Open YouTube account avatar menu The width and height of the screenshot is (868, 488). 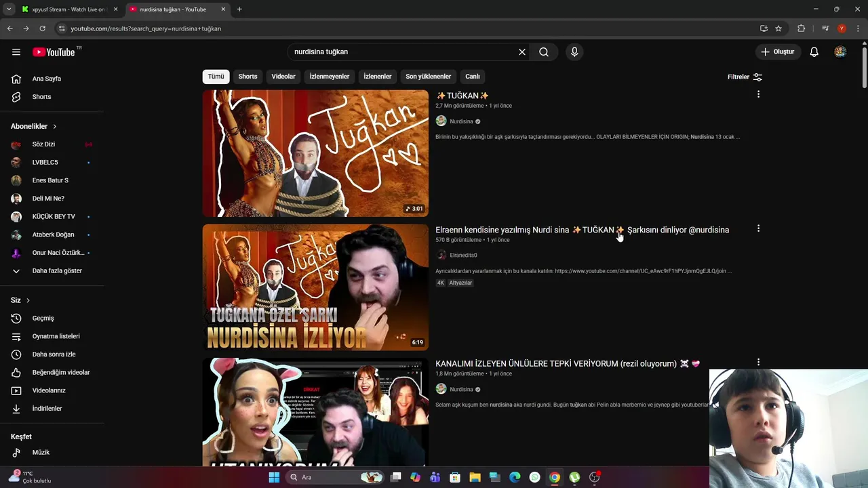(x=840, y=52)
